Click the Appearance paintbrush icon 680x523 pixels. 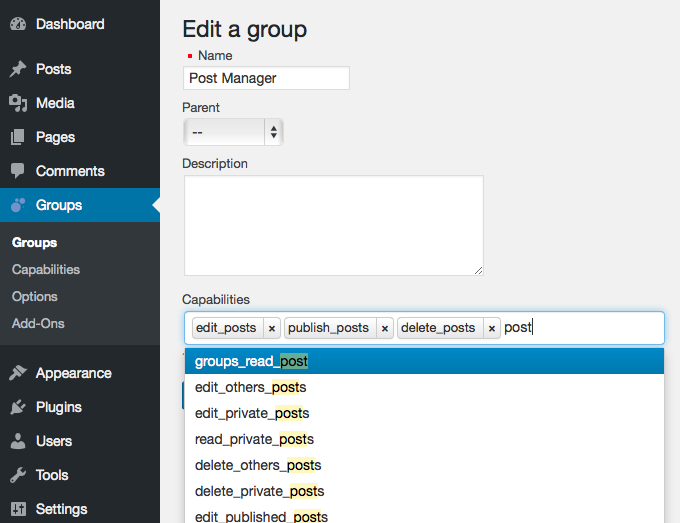click(17, 373)
